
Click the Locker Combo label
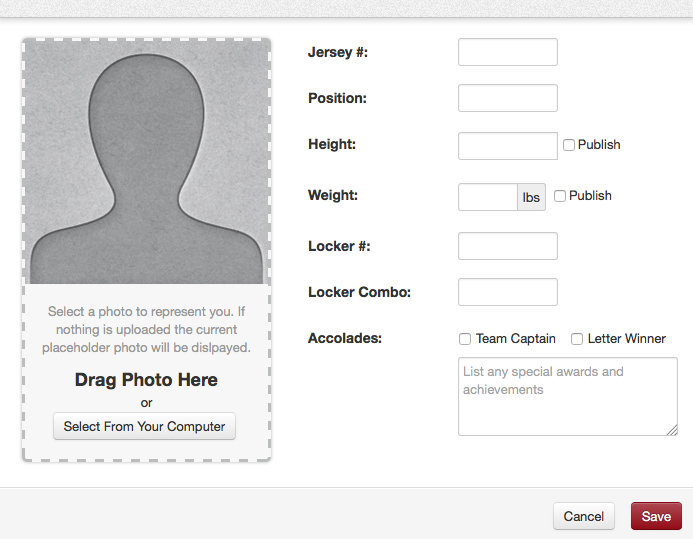pos(359,292)
